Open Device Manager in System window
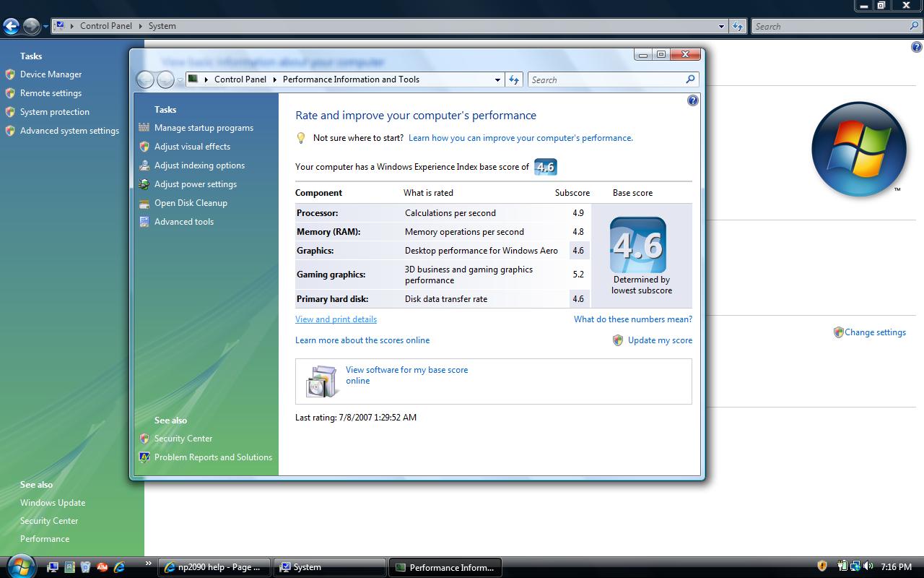The height and width of the screenshot is (578, 924). click(51, 74)
